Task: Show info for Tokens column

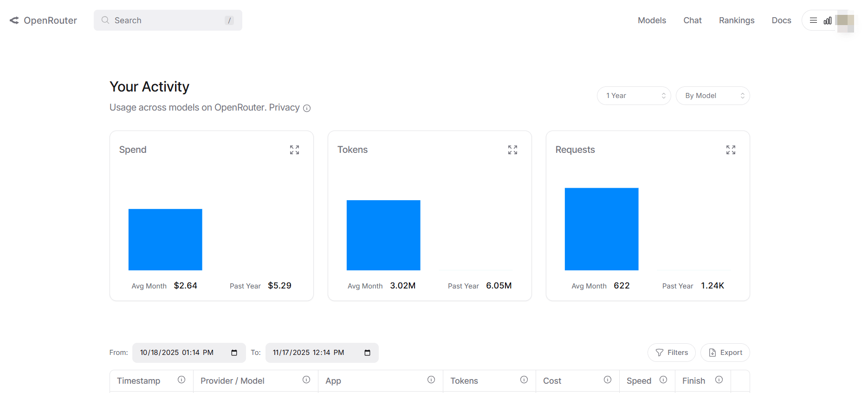Action: coord(524,380)
